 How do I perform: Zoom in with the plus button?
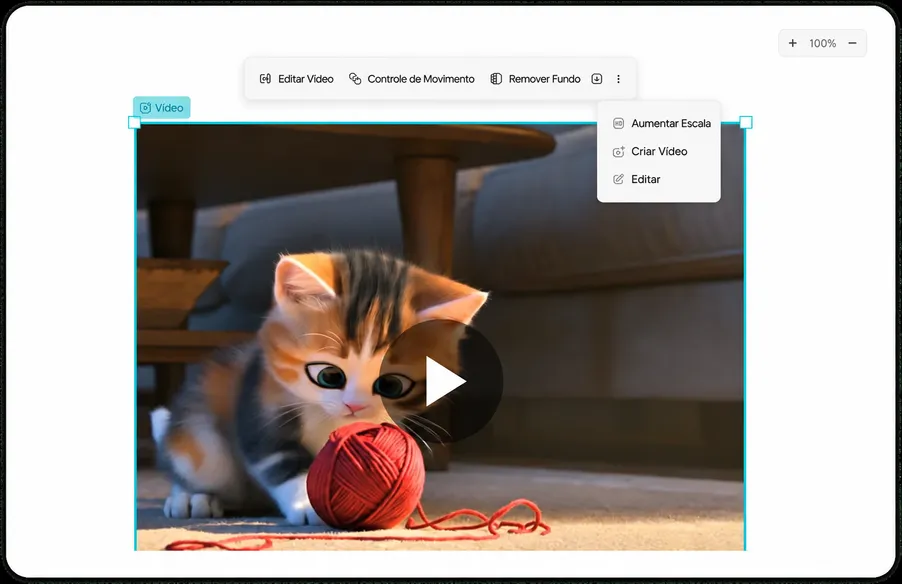pos(793,43)
